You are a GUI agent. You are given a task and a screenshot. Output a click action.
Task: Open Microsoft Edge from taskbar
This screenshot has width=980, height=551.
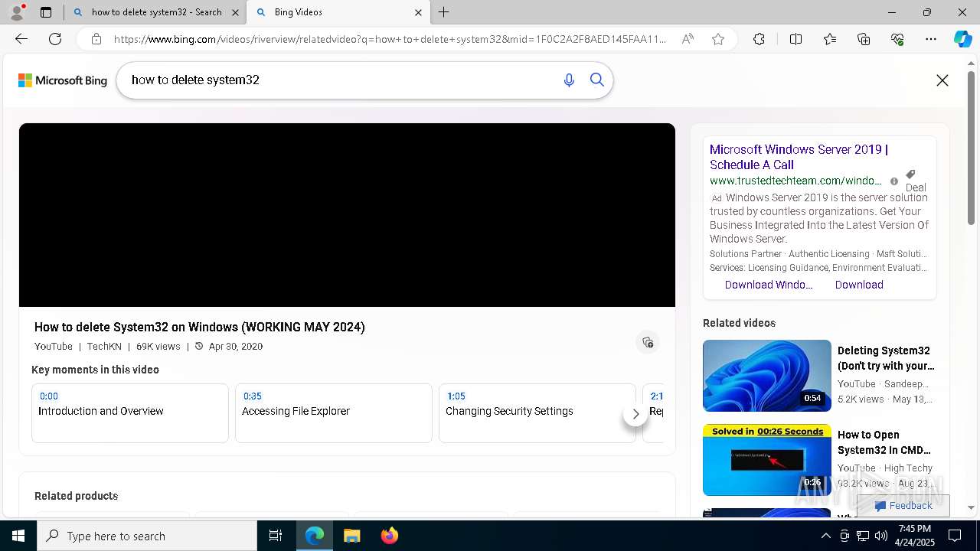point(315,536)
